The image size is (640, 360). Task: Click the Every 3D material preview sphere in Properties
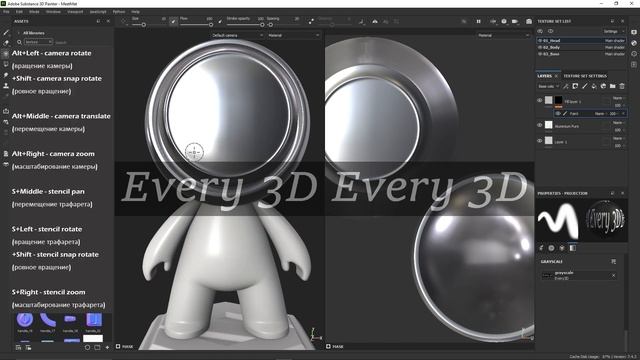coord(605,220)
